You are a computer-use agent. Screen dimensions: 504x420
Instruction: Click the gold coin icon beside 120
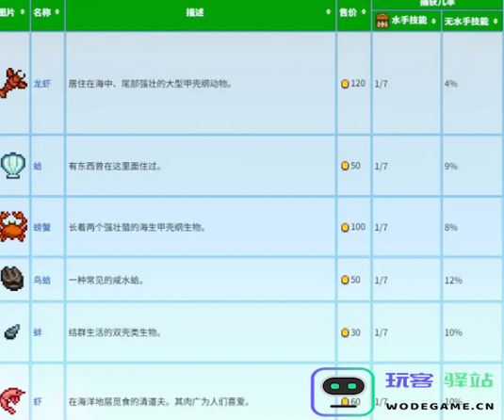click(345, 84)
